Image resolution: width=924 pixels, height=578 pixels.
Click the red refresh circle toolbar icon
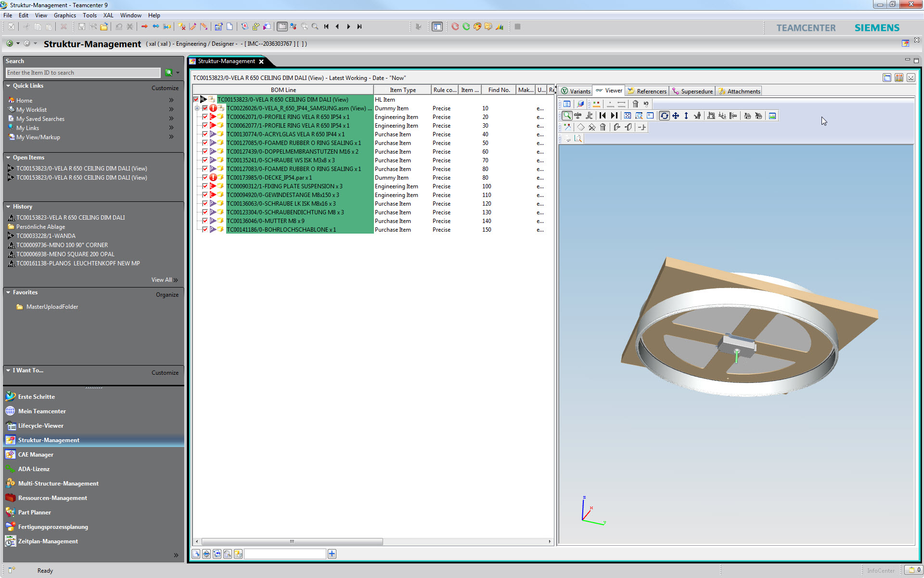tap(455, 26)
